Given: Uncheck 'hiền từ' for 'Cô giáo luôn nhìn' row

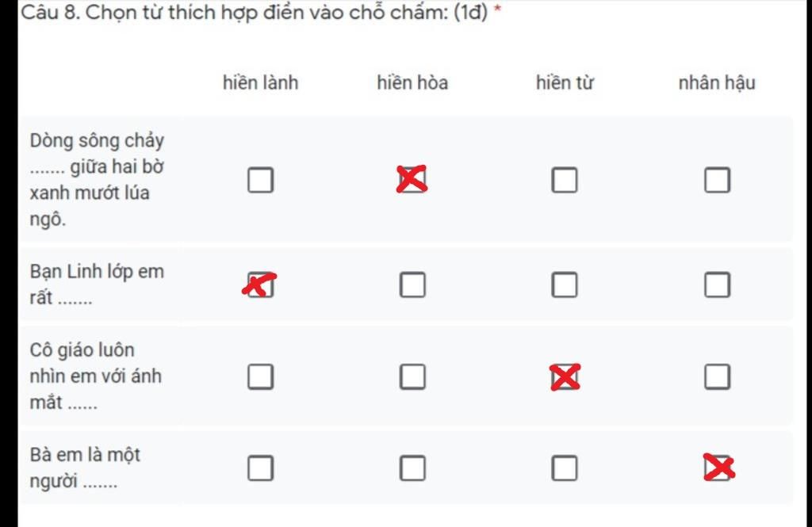Looking at the screenshot, I should coord(565,376).
